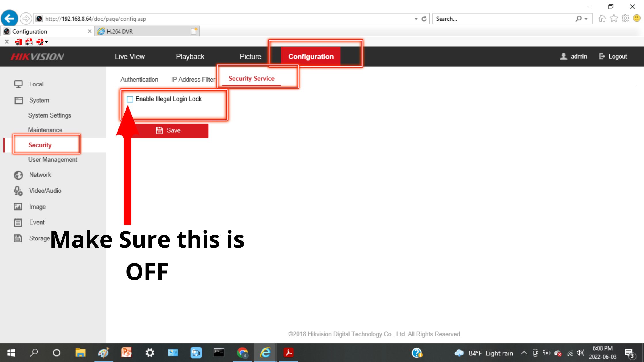Click the Configuration menu tab
Image resolution: width=644 pixels, height=362 pixels.
[310, 57]
